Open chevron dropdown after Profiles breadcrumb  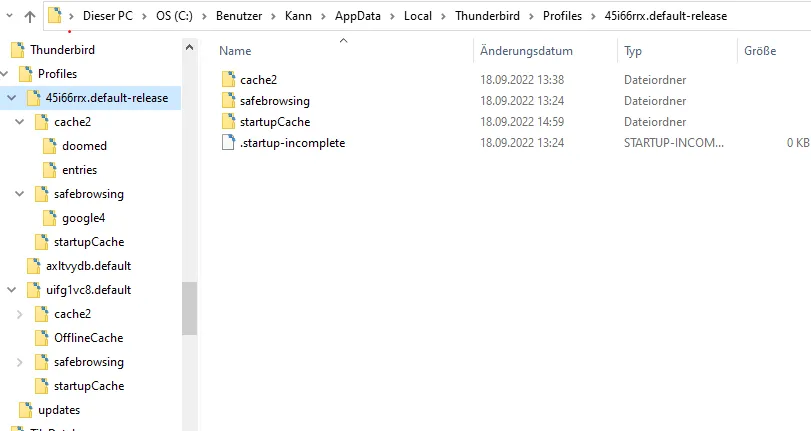pos(593,17)
